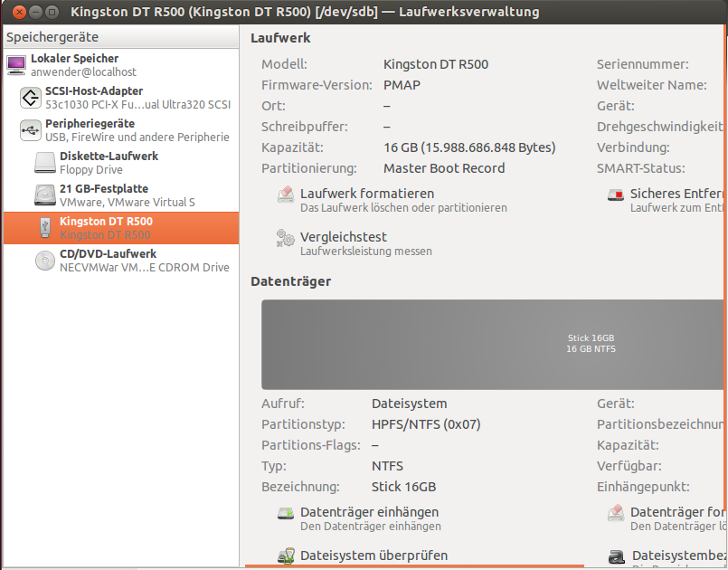Screen dimensions: 728x570
Task: Choose Sicheres Entfernen for the drive
Action: point(666,200)
